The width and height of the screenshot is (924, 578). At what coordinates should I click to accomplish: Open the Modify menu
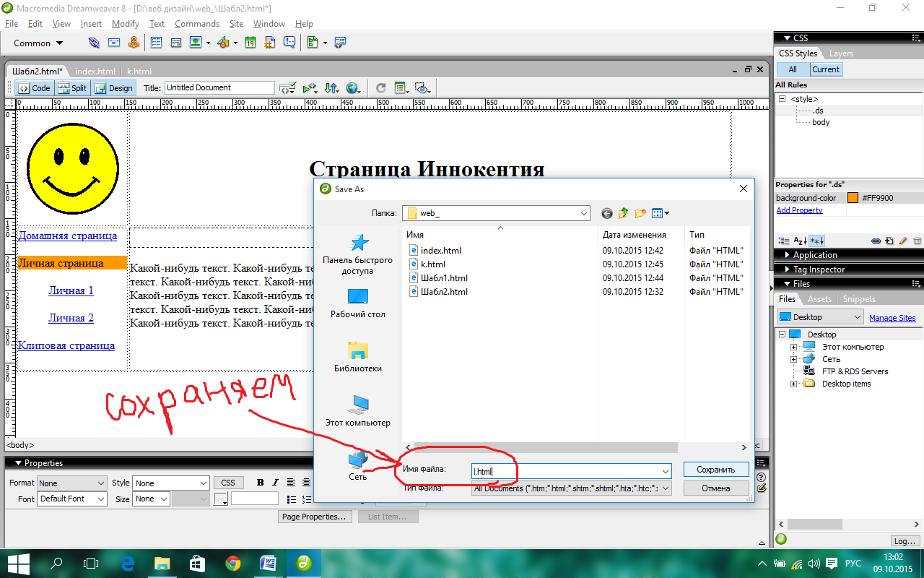(126, 24)
